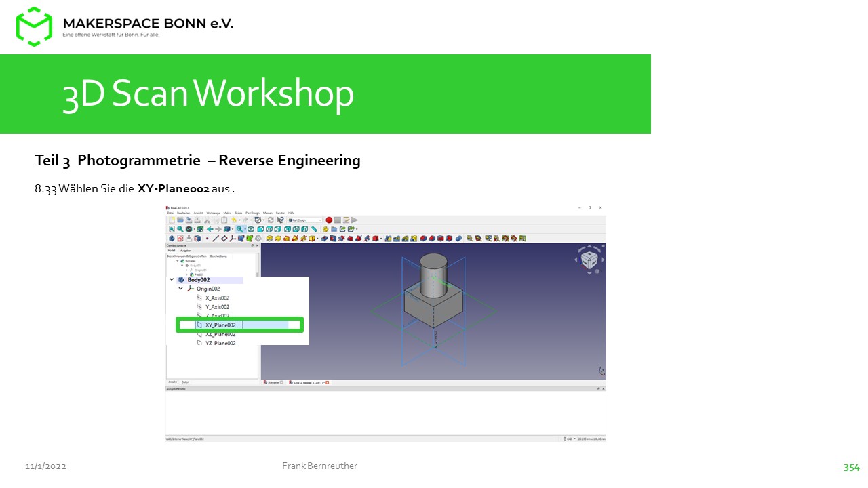
Task: Click the Print icon
Action: pos(197,220)
